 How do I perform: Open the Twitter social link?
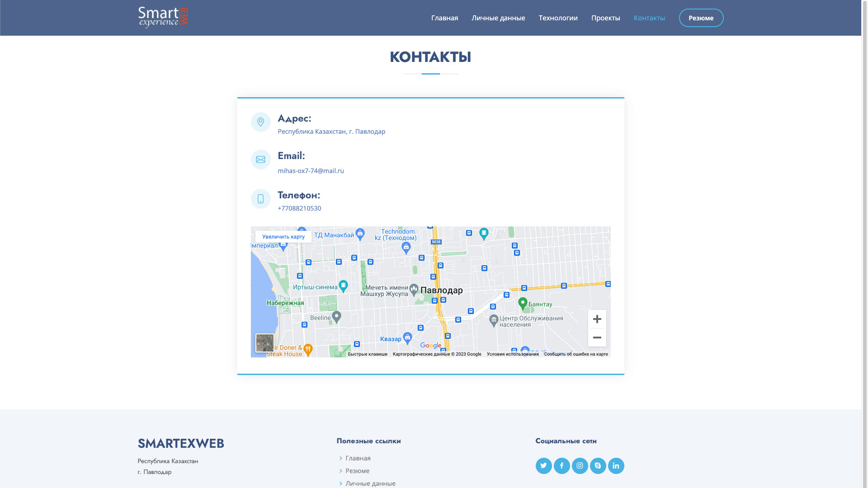point(543,466)
